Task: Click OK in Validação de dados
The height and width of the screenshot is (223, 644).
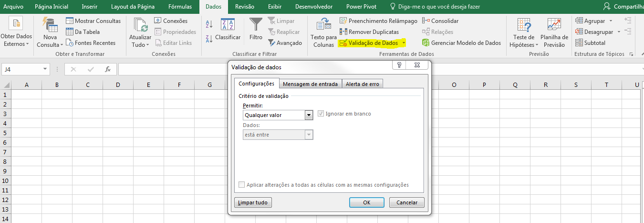Action: click(367, 202)
